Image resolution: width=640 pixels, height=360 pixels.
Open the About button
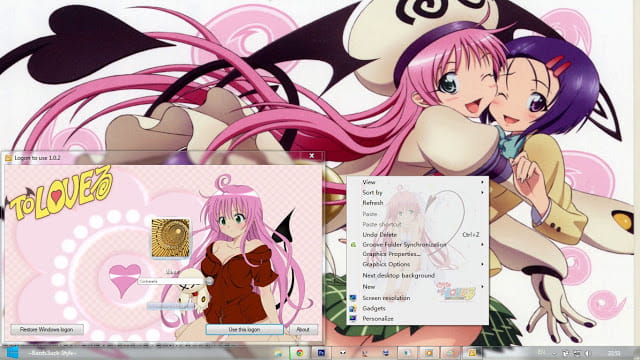(x=303, y=329)
